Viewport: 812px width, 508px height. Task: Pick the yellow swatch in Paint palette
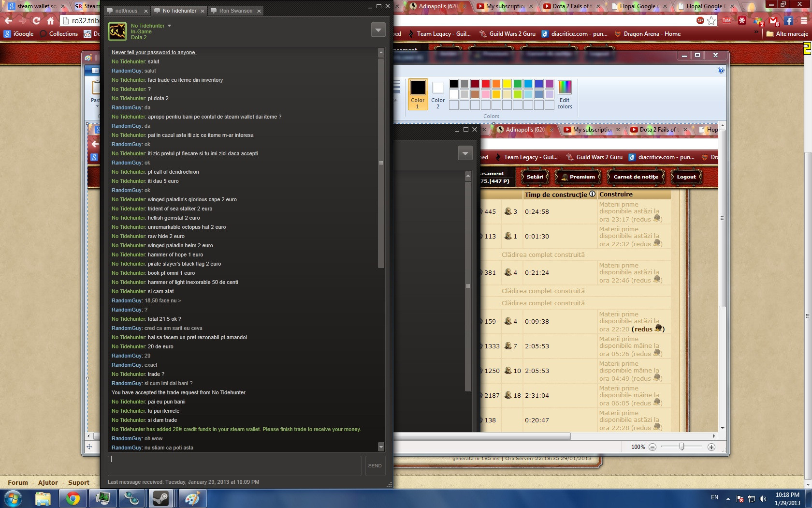507,84
